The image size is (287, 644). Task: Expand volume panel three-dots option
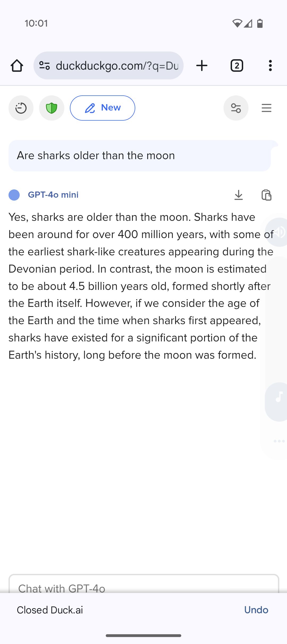point(279,441)
